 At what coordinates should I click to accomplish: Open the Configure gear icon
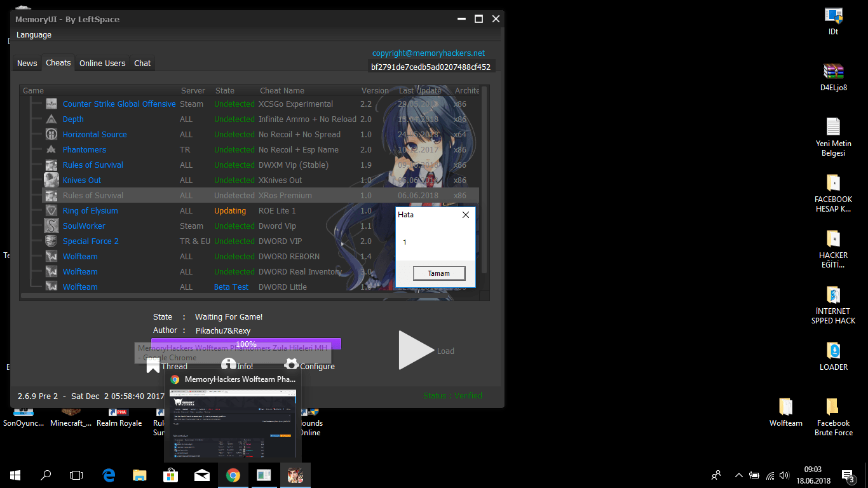coord(292,365)
